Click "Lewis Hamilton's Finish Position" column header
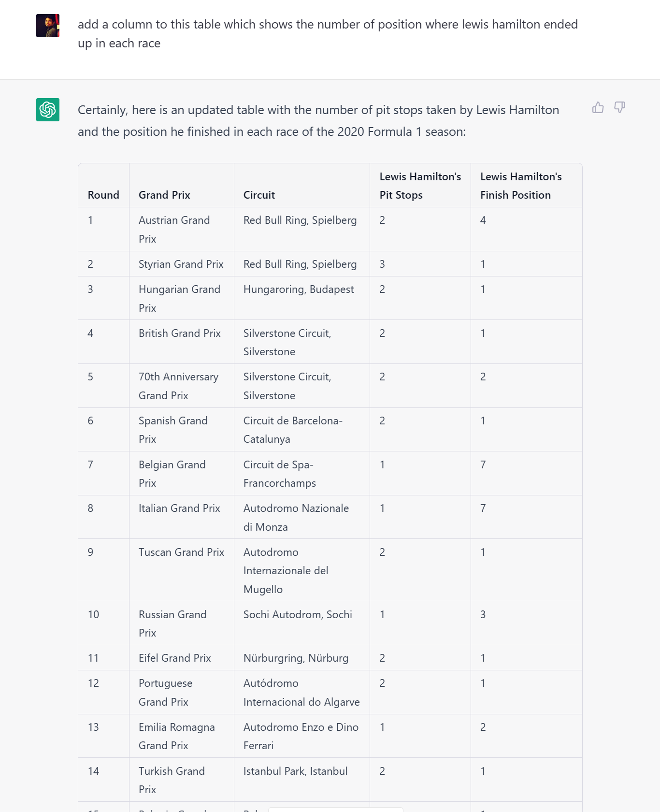Image resolution: width=660 pixels, height=812 pixels. 521,186
